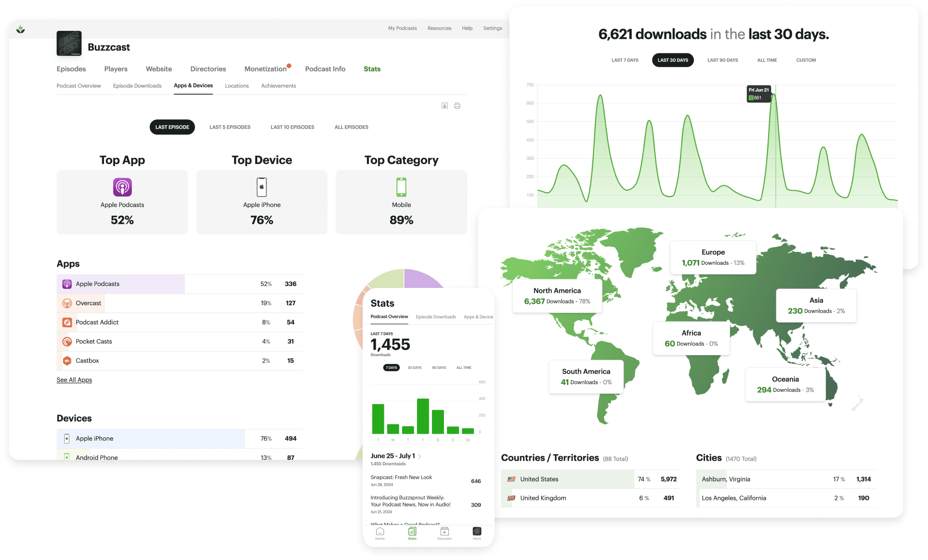Tap Episode Downloads tab in mobile stats
The height and width of the screenshot is (560, 928).
point(436,317)
